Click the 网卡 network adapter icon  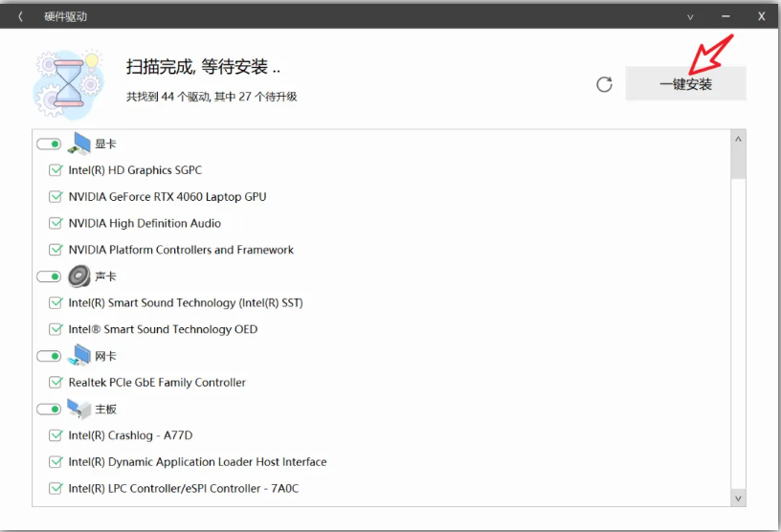(78, 355)
